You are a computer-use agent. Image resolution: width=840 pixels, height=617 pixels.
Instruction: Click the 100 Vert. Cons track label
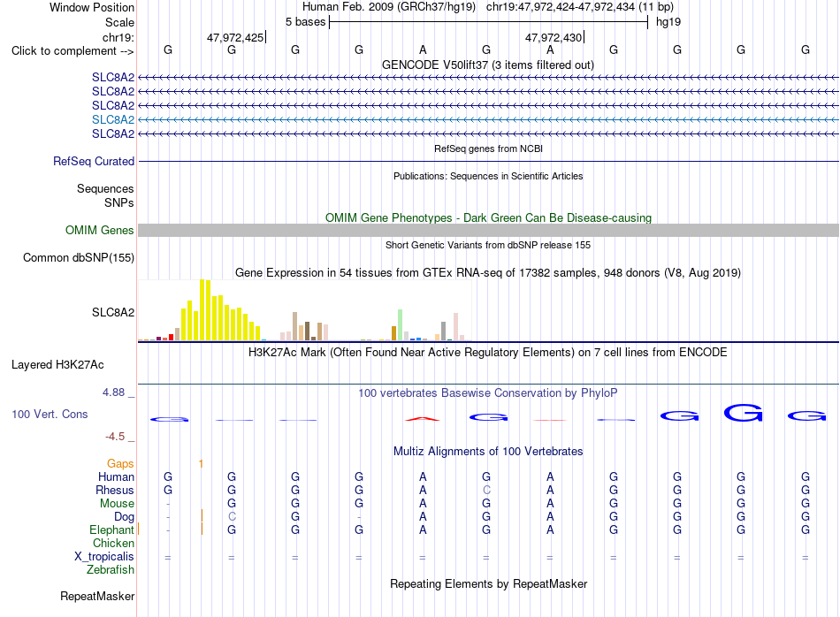point(50,414)
